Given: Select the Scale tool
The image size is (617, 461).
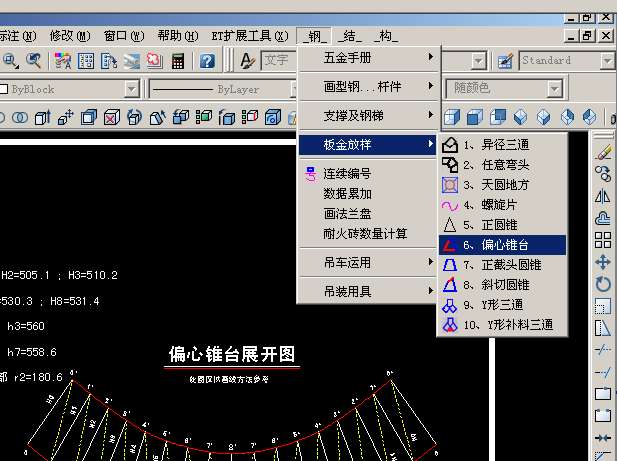Looking at the screenshot, I should point(603,306).
